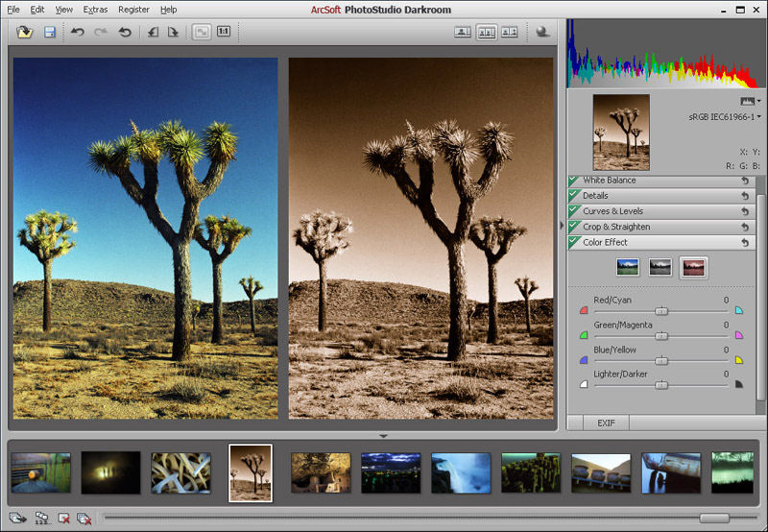
Task: Switch to side-by-side before/after view
Action: pyautogui.click(x=486, y=32)
